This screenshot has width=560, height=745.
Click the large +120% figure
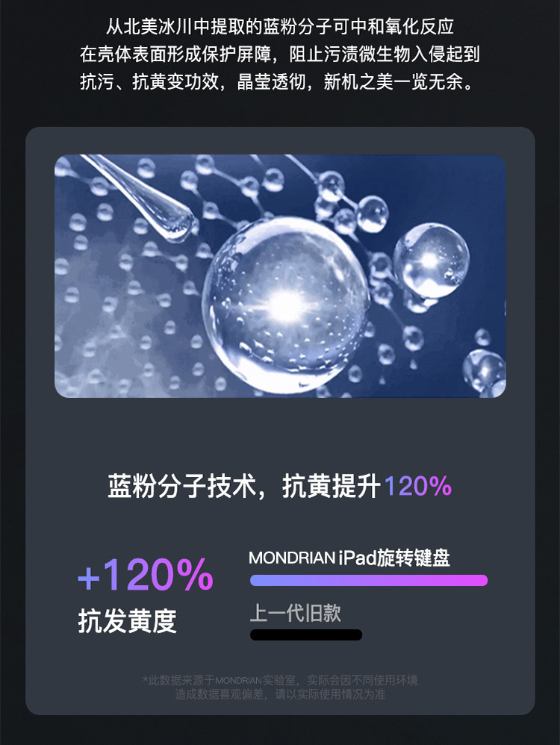(146, 574)
